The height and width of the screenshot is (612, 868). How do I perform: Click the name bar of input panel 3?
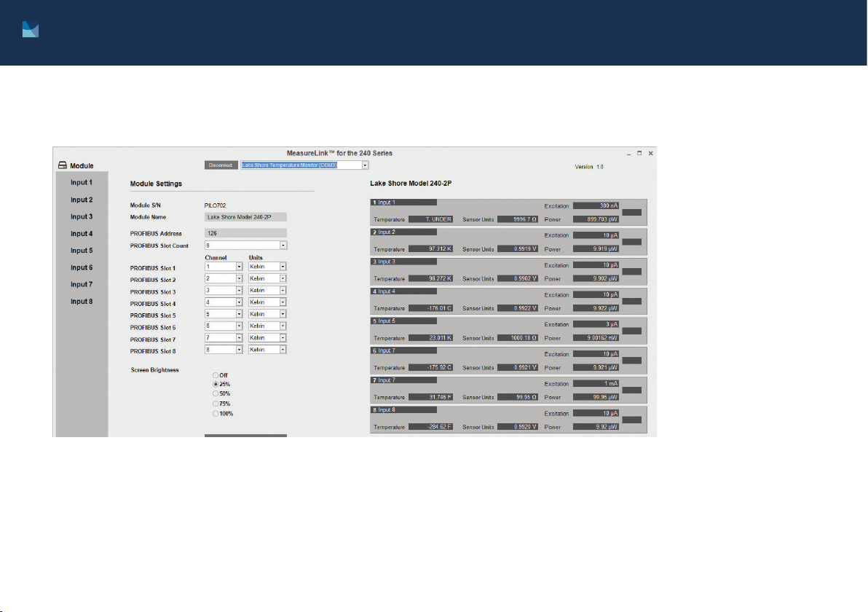403,262
